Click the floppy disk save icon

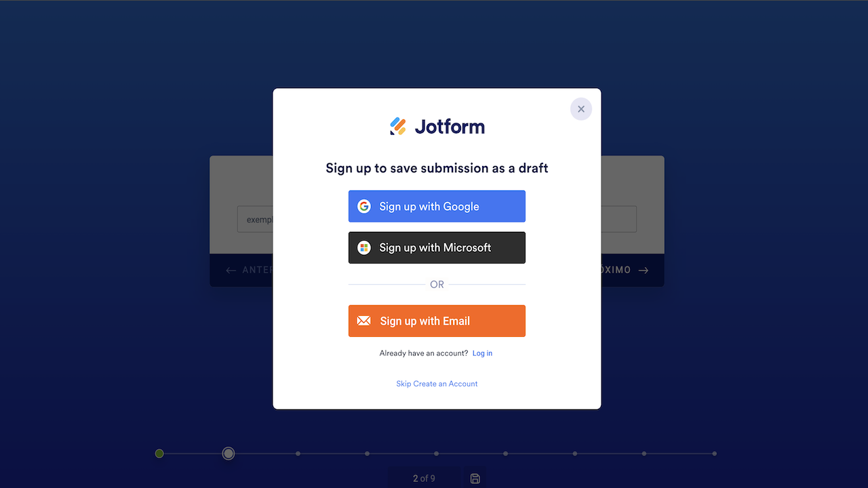(475, 479)
